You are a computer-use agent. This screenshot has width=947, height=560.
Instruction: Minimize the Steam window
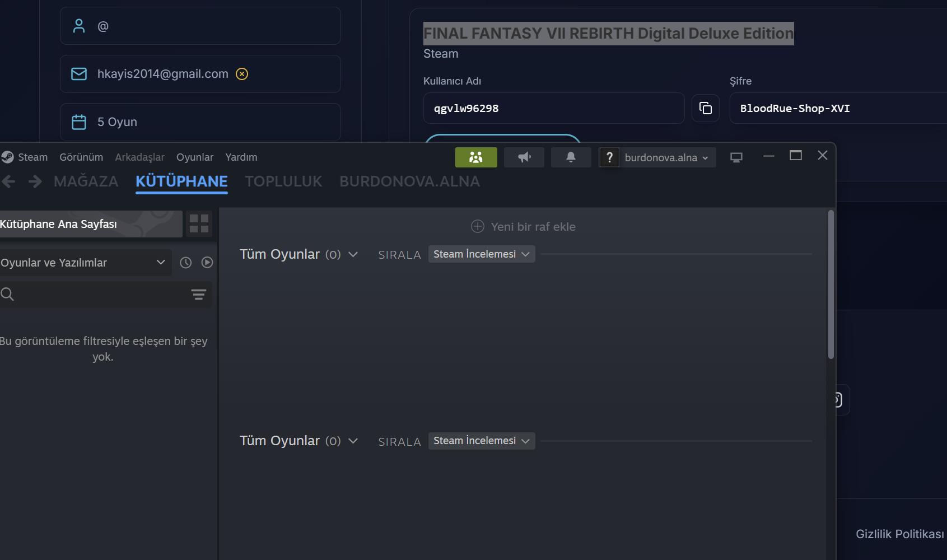click(x=769, y=156)
